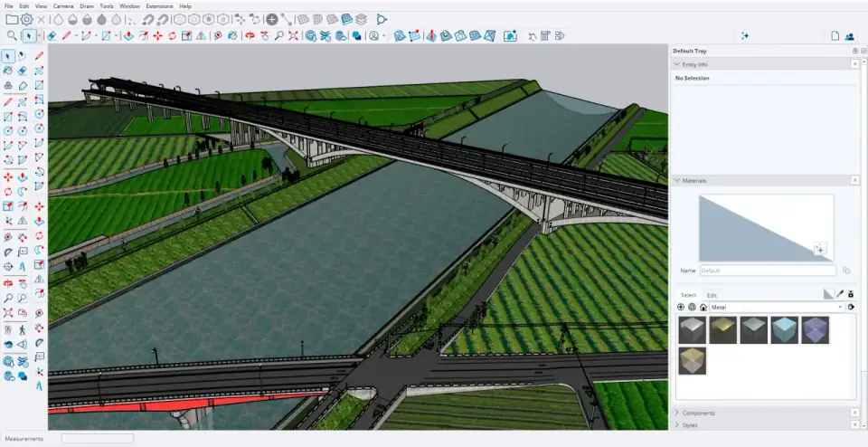Screen dimensions: 868x447
Task: Open the gear settings icon in top toolbar
Action: [26, 19]
